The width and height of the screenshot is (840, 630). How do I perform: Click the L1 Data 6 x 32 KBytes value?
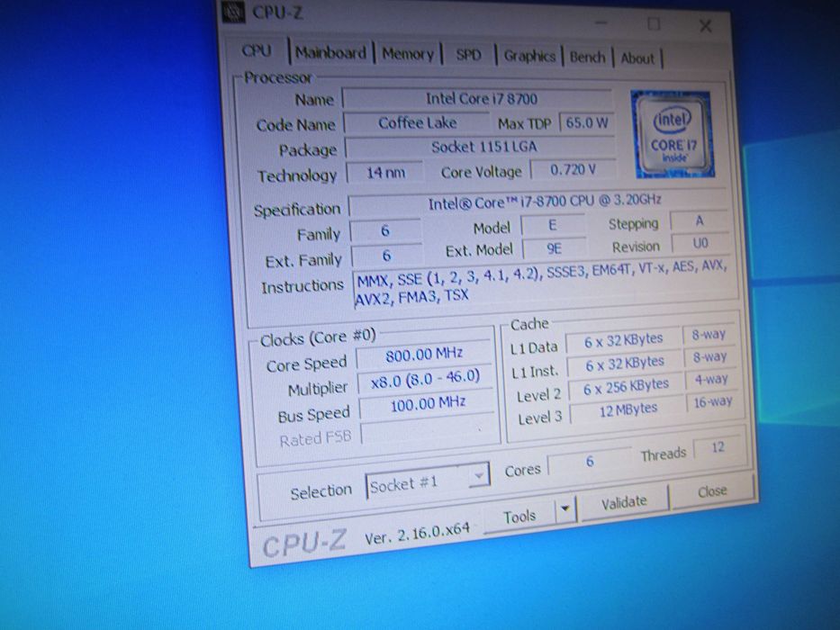click(624, 341)
